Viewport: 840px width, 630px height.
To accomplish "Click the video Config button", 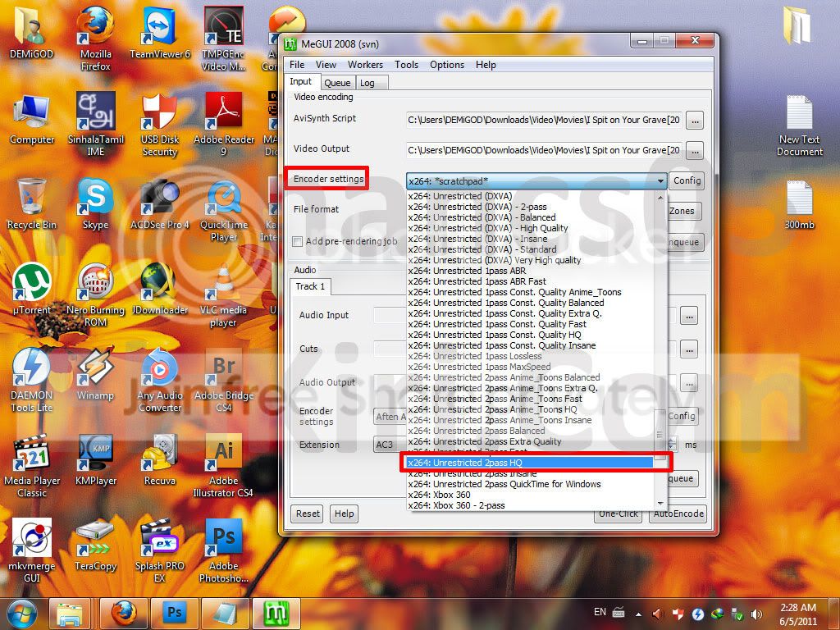I will click(687, 181).
